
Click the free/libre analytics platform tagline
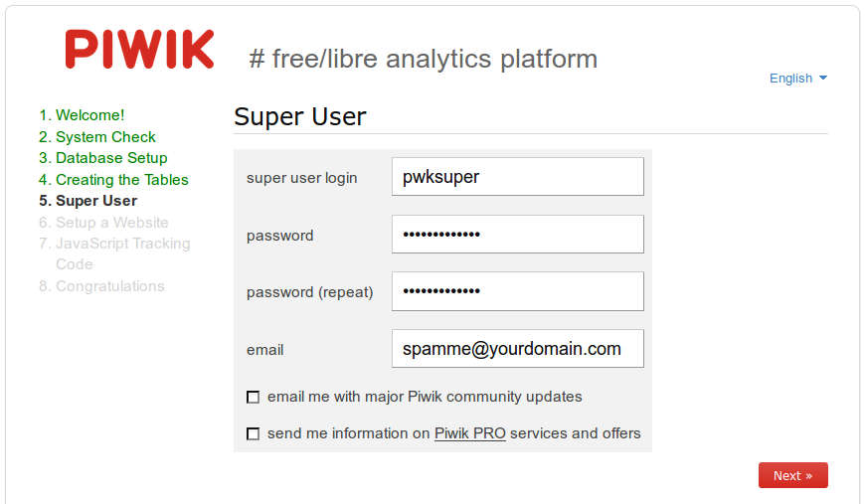[x=424, y=59]
